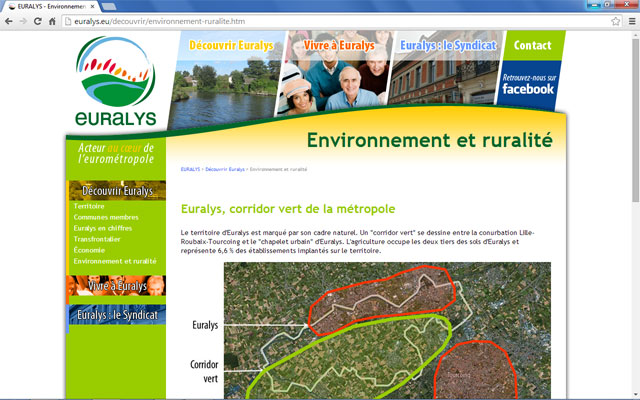Image resolution: width=640 pixels, height=400 pixels.
Task: Click the vertical scrollbar thumb
Action: click(x=636, y=120)
